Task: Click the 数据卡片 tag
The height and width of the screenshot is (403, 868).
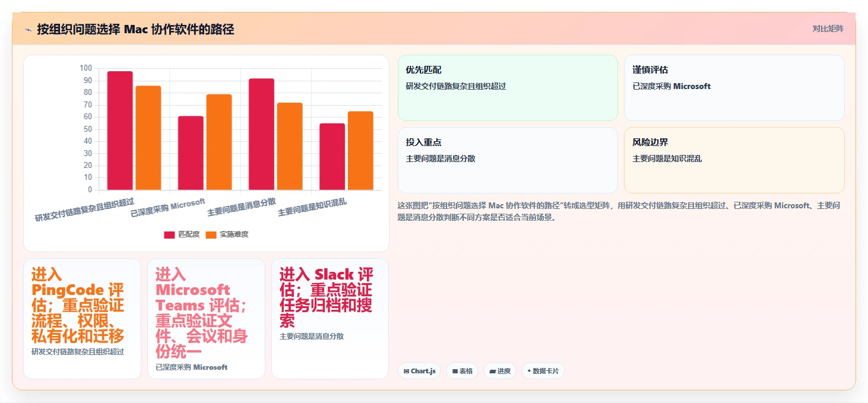Action: click(543, 371)
